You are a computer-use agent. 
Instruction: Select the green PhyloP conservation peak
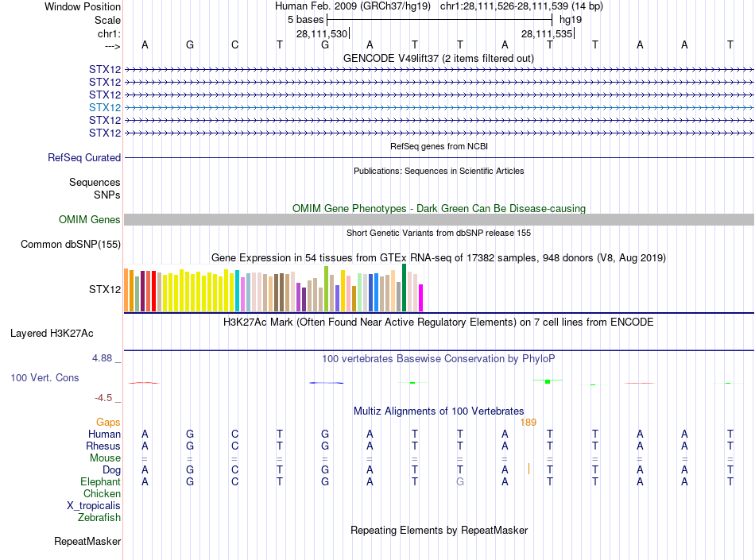coord(548,381)
